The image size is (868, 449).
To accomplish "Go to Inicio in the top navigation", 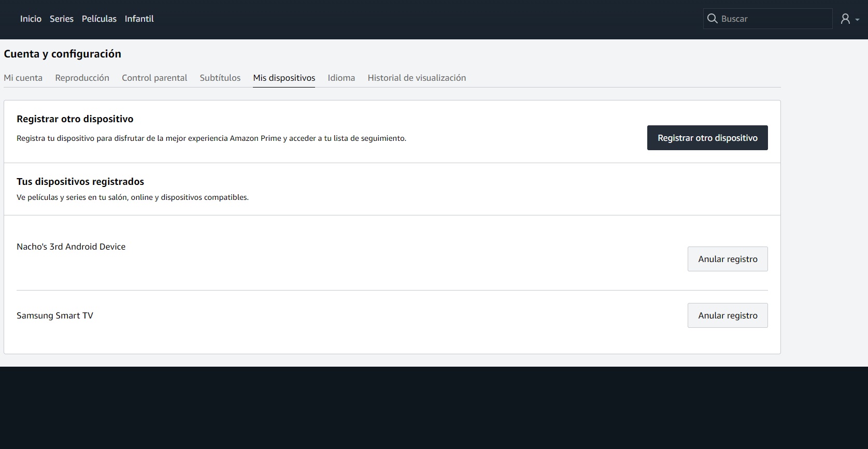I will click(x=31, y=19).
